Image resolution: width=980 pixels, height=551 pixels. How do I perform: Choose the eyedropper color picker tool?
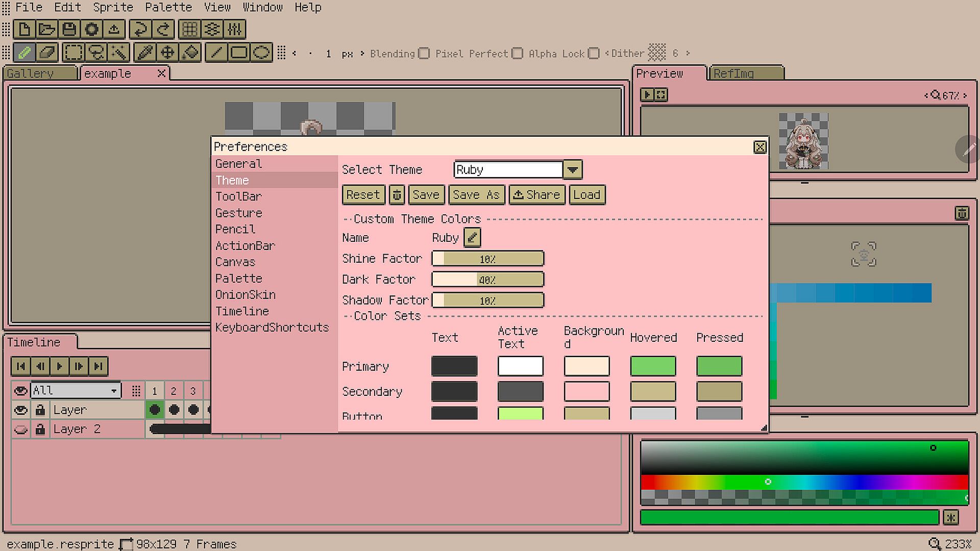[x=145, y=53]
